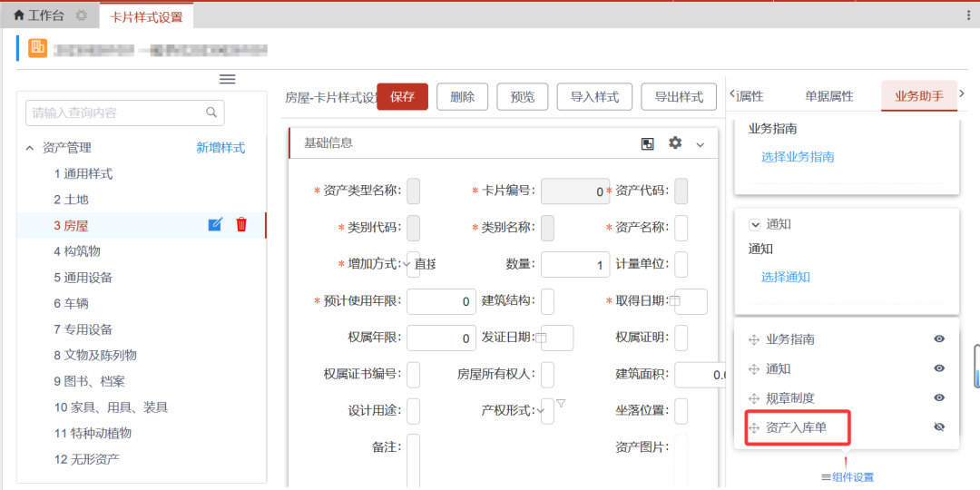The width and height of the screenshot is (980, 490).
Task: Delete 房屋 style with red trash icon
Action: 241,224
